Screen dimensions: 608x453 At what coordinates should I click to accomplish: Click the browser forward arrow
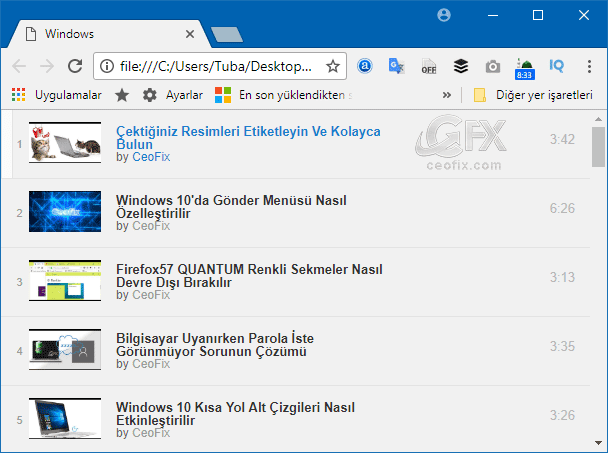coord(47,66)
